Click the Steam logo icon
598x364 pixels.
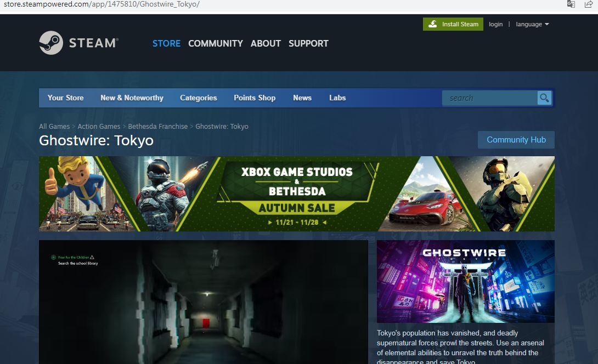[51, 43]
